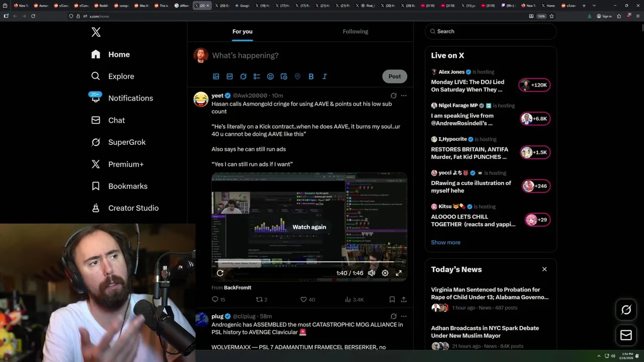Repost yeet's post
Viewport: 644px width, 362px height.
coord(262,300)
